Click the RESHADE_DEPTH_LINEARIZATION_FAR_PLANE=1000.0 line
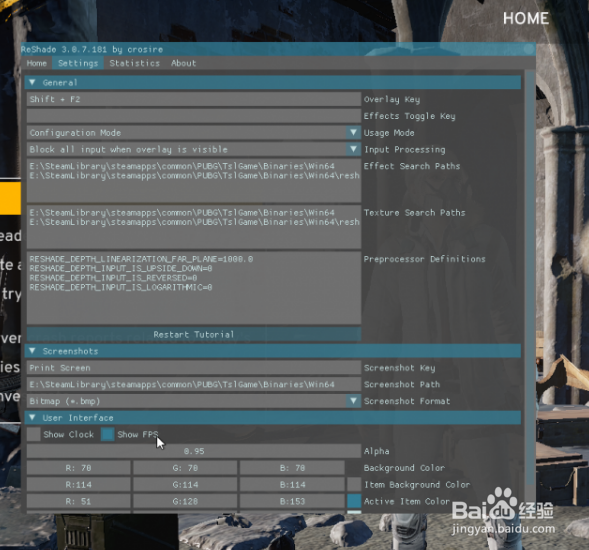 click(141, 259)
